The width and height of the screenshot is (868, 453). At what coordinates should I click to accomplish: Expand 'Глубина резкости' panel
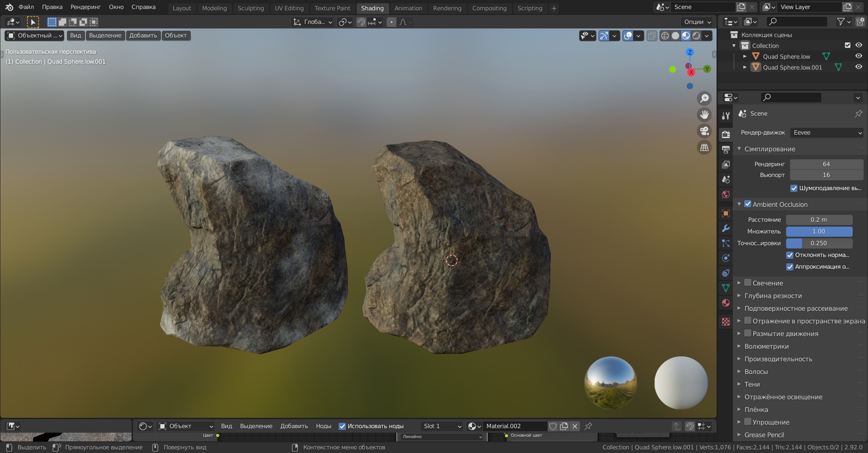[773, 296]
